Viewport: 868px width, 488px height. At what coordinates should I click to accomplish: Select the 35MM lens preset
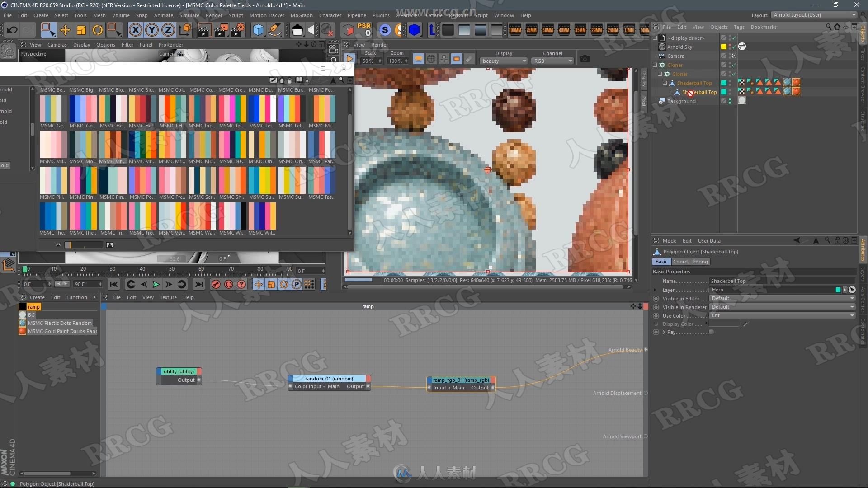pos(580,30)
